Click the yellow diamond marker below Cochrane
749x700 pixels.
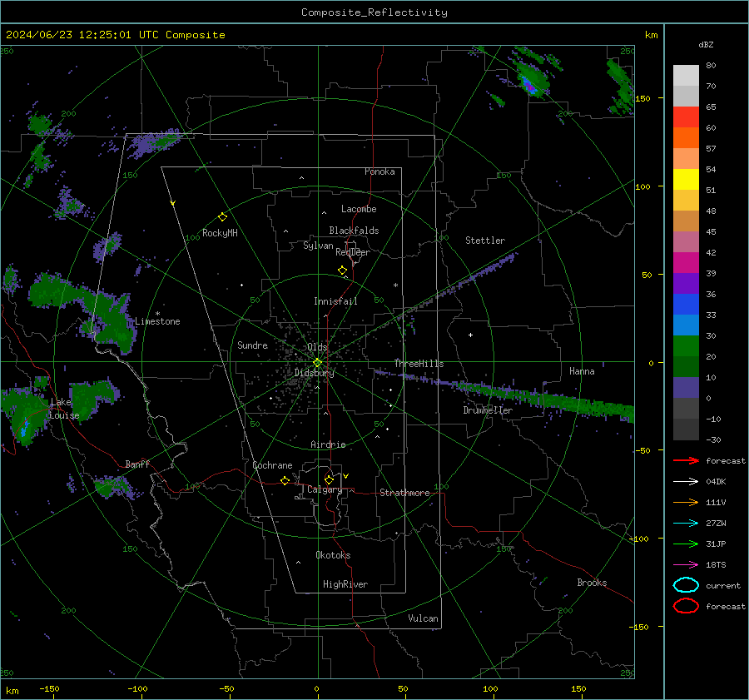tap(285, 481)
